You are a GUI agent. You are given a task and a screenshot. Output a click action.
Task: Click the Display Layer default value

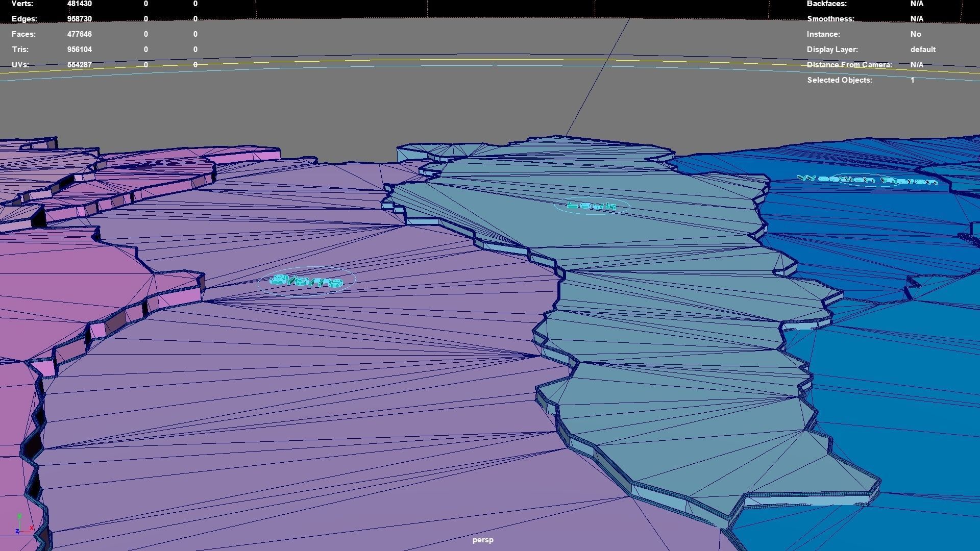923,49
